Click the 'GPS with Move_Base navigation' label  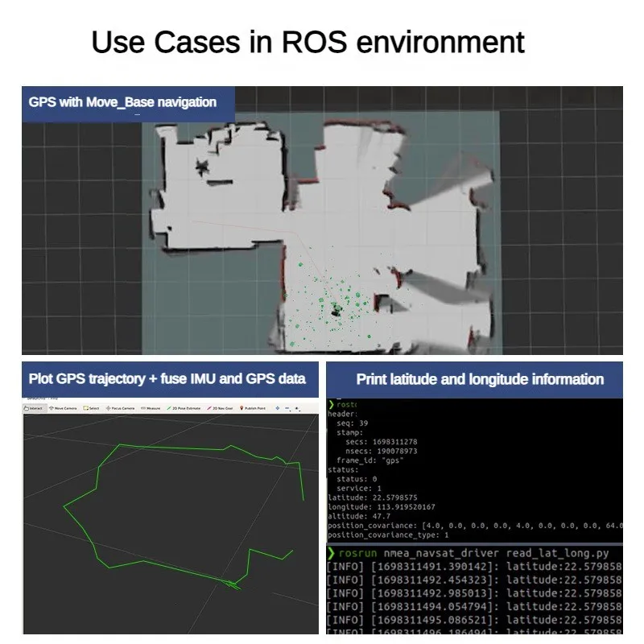(122, 102)
